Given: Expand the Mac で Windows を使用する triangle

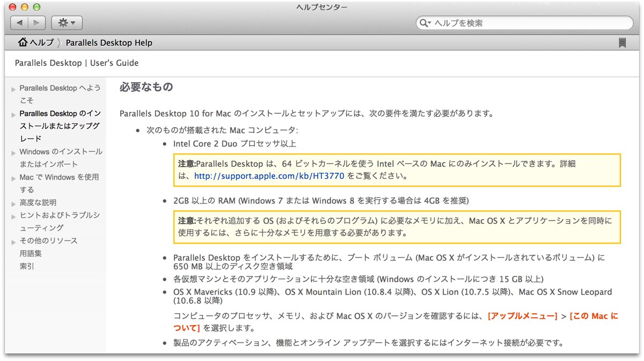Looking at the screenshot, I should pos(13,178).
